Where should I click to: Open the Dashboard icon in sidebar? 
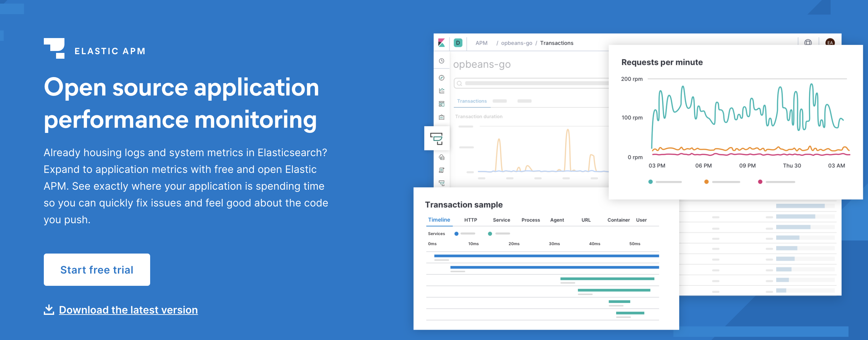tap(441, 104)
